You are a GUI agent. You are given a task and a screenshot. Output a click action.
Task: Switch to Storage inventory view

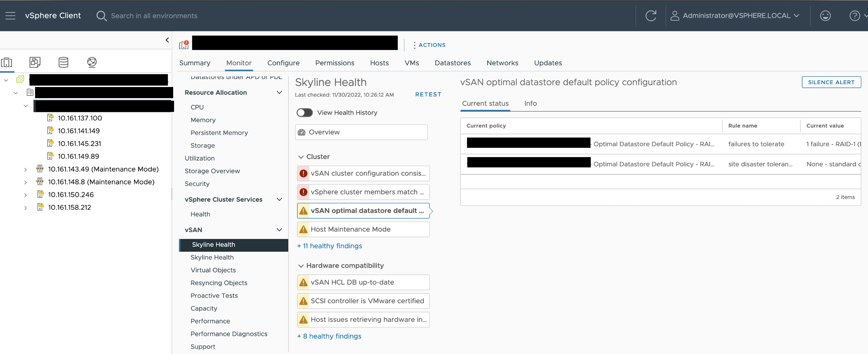[x=63, y=62]
